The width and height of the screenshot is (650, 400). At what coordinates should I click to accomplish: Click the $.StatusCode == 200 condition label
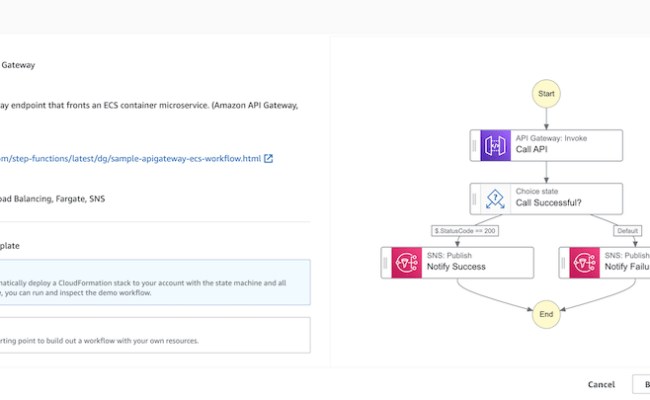click(465, 231)
